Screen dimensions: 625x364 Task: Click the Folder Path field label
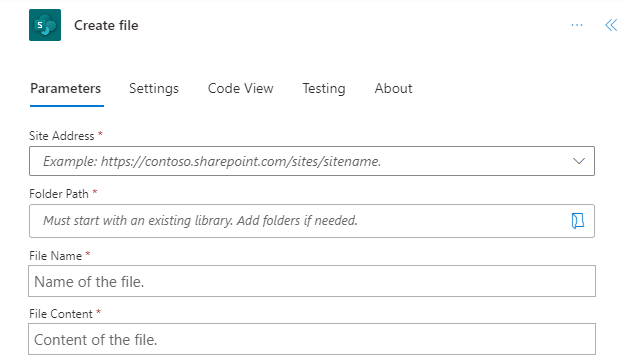coord(59,194)
